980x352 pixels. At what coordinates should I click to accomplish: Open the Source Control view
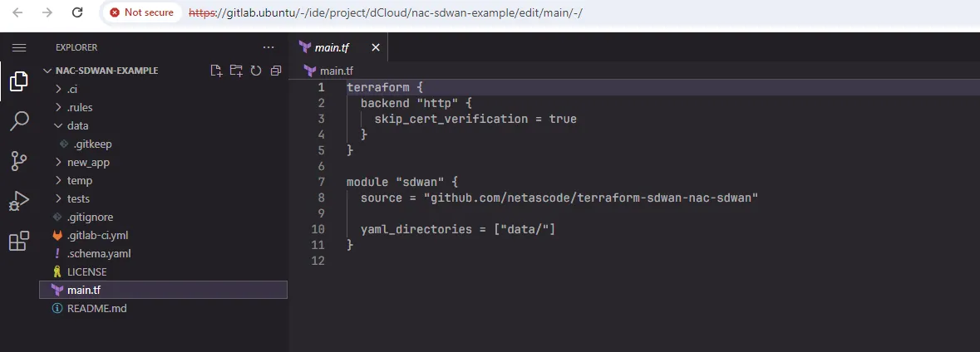19,161
